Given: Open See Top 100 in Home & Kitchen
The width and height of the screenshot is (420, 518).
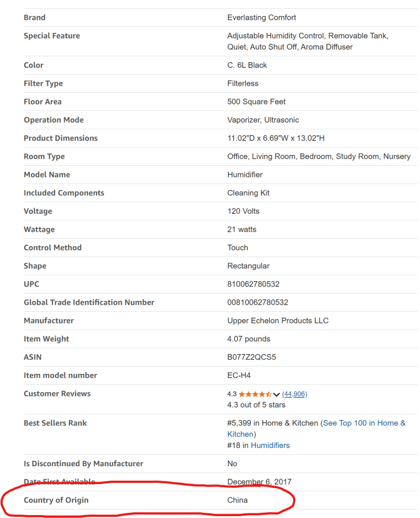Looking at the screenshot, I should [364, 423].
